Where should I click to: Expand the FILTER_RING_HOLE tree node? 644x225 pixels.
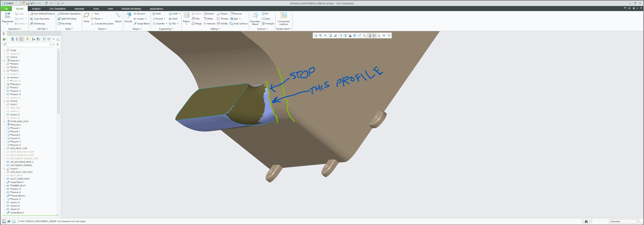4,121
